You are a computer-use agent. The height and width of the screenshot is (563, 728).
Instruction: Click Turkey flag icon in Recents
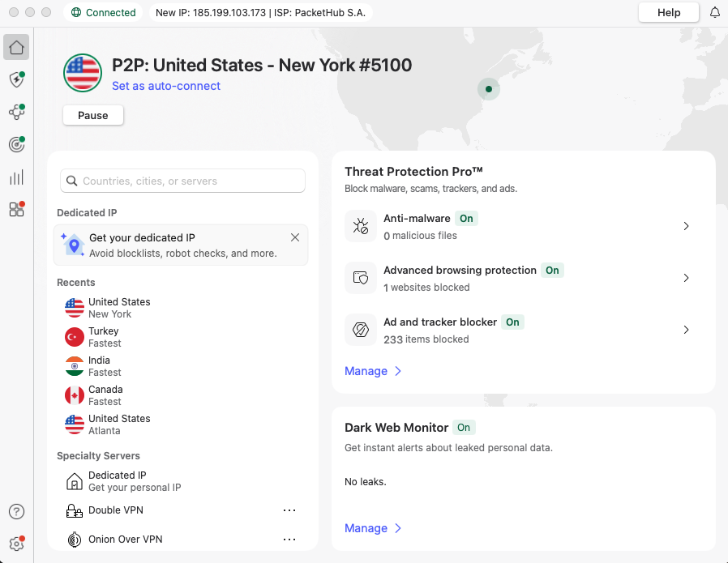tap(75, 337)
